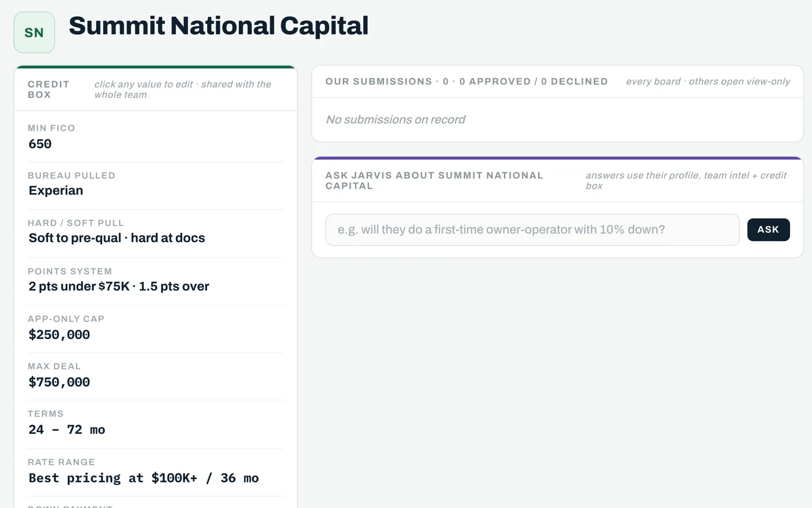Edit the Hard / Soft Pull value
812x508 pixels.
tap(117, 238)
